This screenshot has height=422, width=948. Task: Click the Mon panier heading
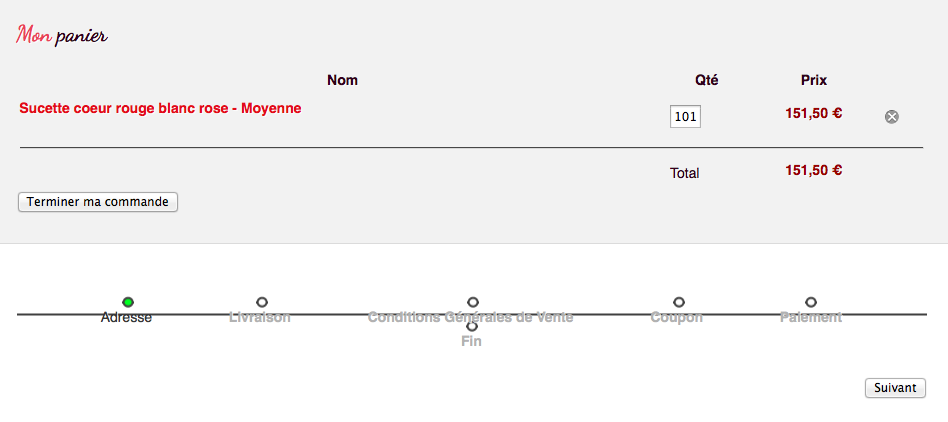tap(62, 35)
